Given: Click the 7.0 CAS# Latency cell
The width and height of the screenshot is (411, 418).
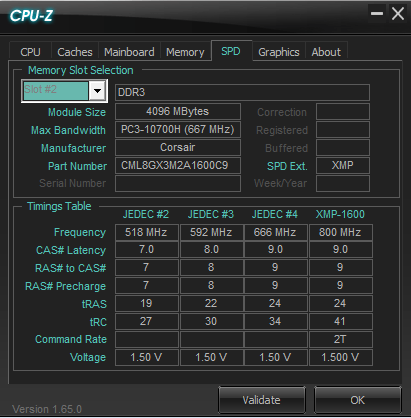Looking at the screenshot, I should (146, 250).
